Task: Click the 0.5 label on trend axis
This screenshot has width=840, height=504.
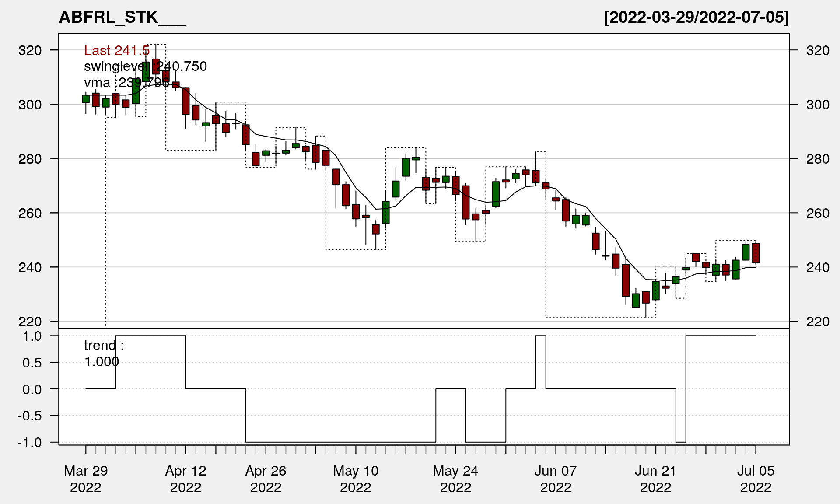Action: 32,363
